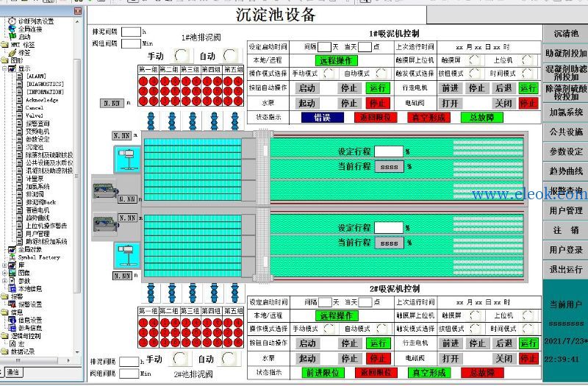Image resolution: width=588 pixels, height=386 pixels.
Task: Click 打开 for 2# 电磁阀
Action: point(450,358)
